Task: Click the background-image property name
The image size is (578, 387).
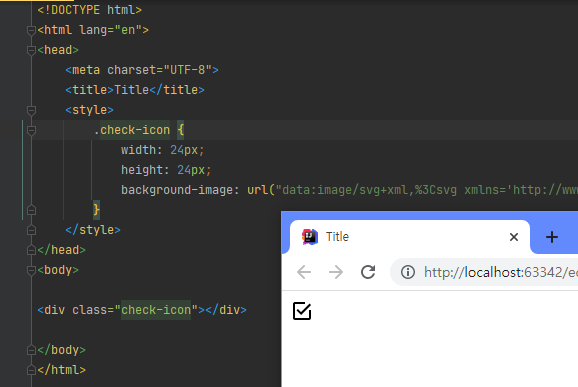Action: pos(177,190)
